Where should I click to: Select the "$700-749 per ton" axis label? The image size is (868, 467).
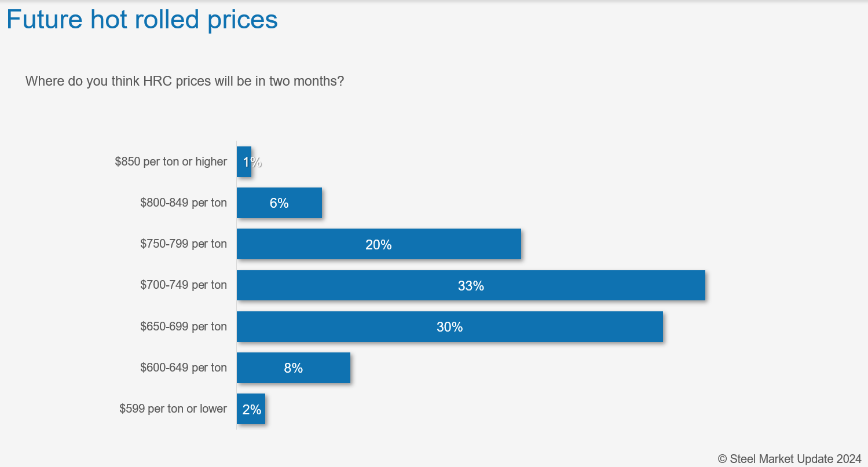coord(184,285)
